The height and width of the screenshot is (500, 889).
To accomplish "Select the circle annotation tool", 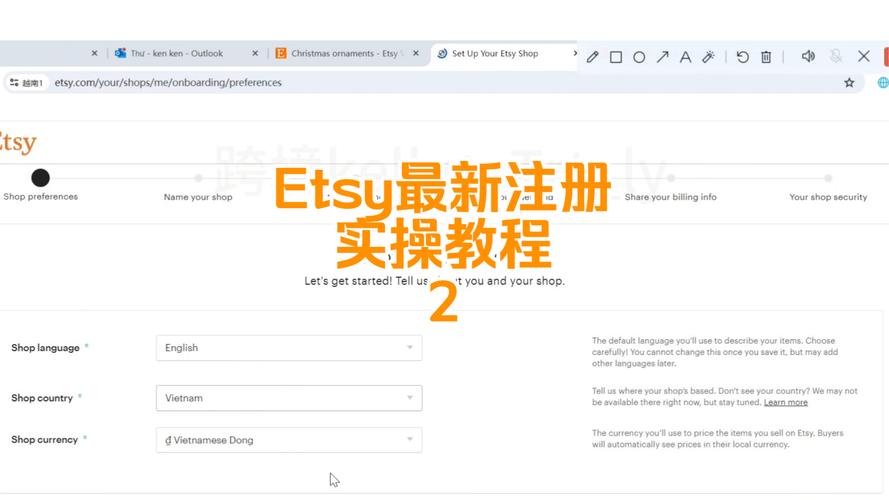I will [x=639, y=57].
